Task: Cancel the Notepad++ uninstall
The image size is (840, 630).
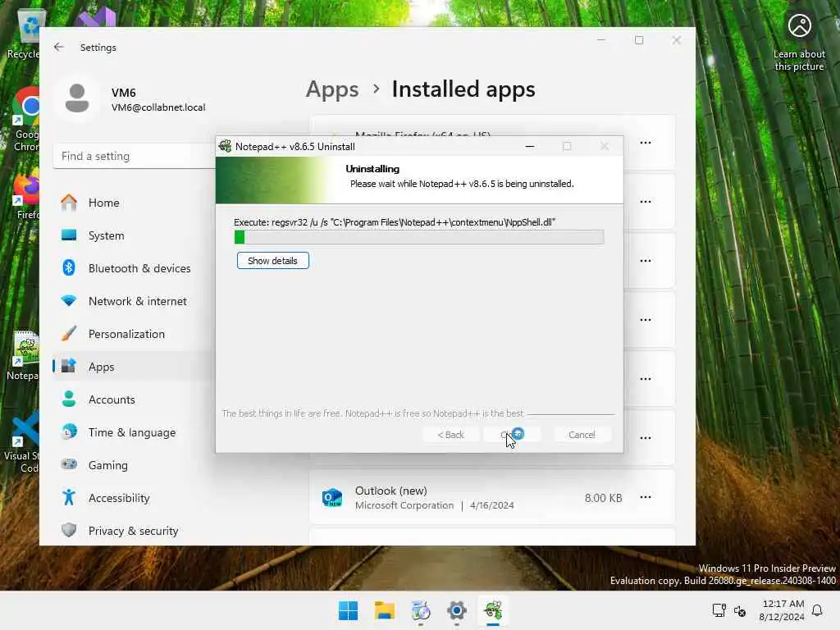Action: pyautogui.click(x=582, y=435)
